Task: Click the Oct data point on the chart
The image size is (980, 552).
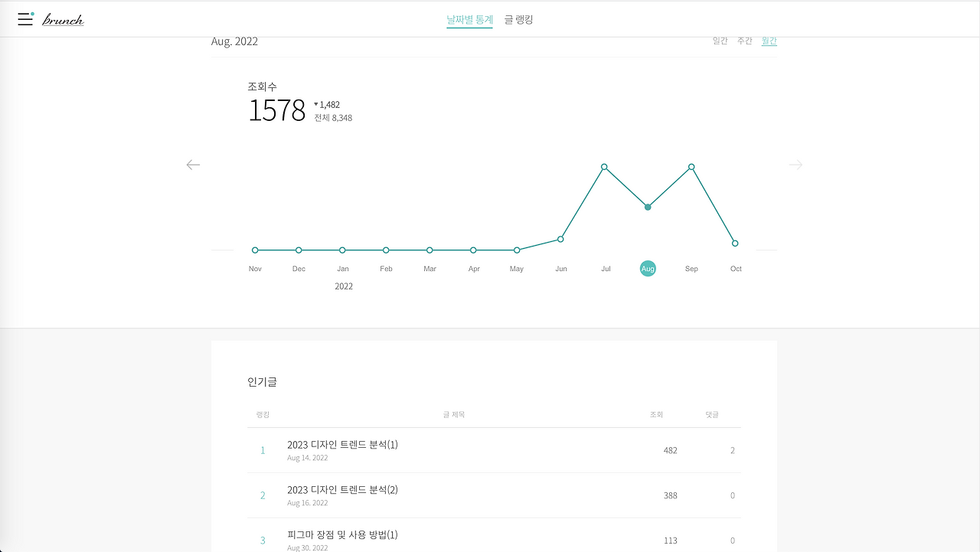Action: click(735, 243)
